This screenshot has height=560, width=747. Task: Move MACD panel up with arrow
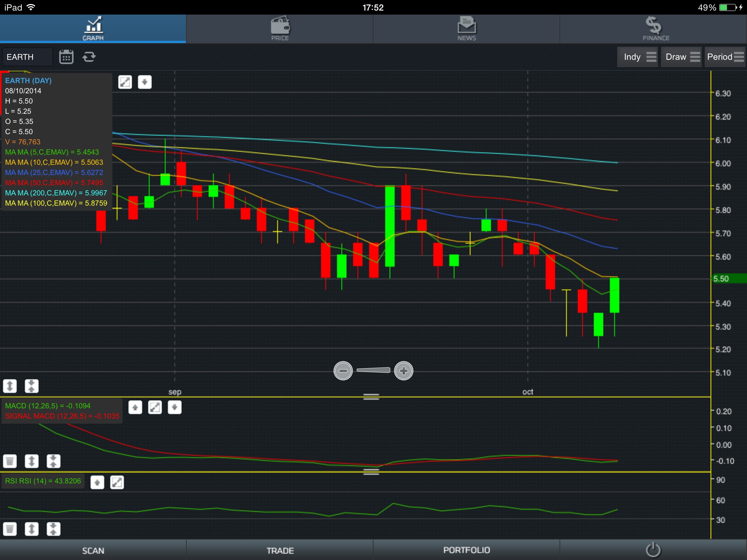pos(135,407)
